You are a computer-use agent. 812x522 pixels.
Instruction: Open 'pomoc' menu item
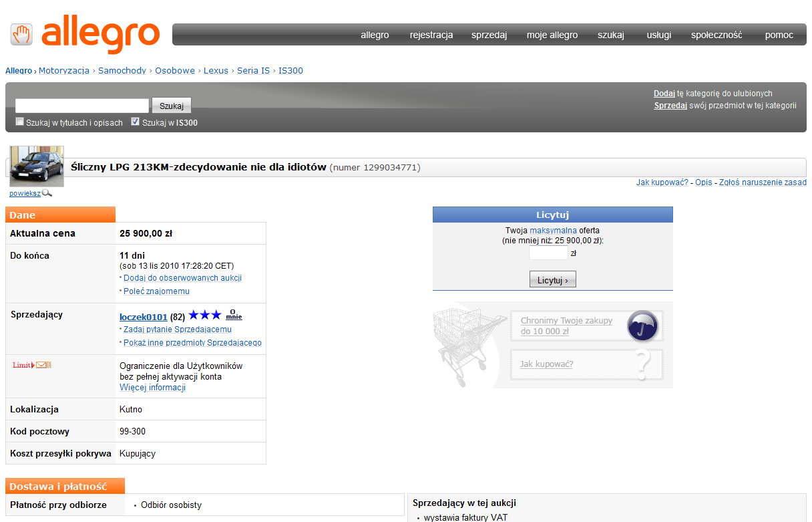pyautogui.click(x=779, y=35)
